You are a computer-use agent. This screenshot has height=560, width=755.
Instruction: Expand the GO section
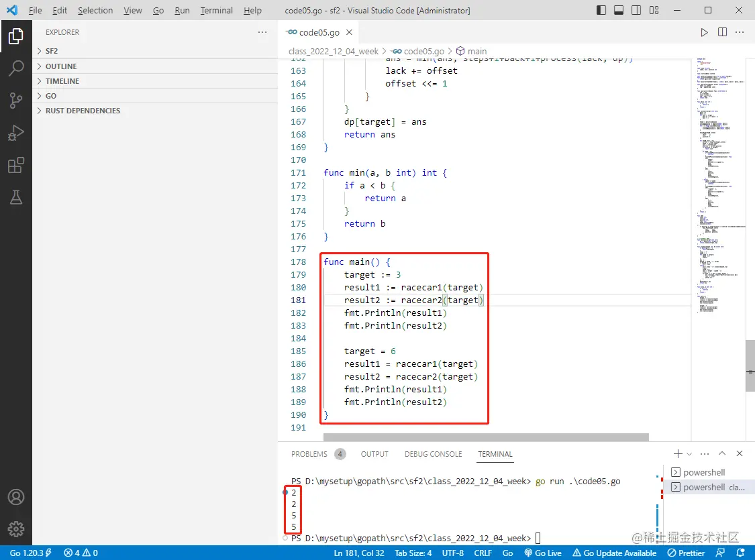click(155, 96)
